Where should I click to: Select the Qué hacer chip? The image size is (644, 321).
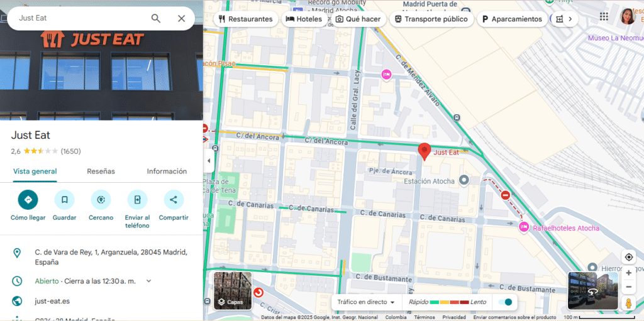tap(358, 19)
